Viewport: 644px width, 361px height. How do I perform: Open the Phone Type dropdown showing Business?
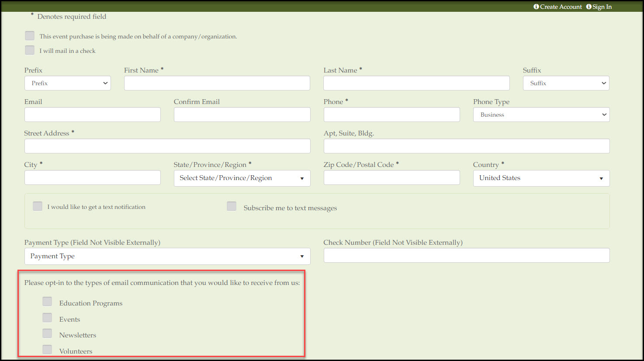coord(541,115)
